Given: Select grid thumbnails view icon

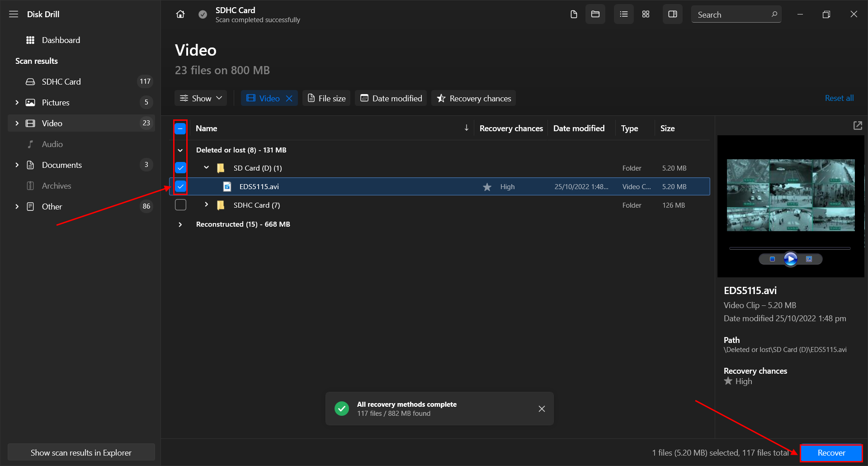Looking at the screenshot, I should coord(646,14).
